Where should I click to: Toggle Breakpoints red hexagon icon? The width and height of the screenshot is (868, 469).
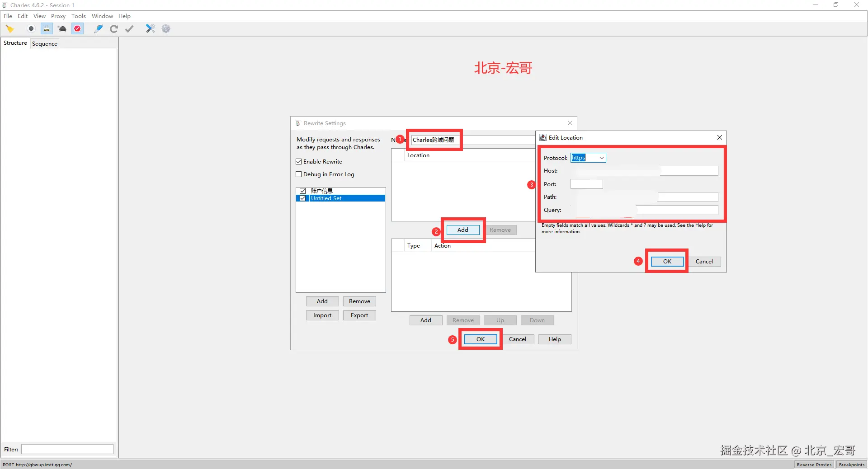[x=78, y=29]
